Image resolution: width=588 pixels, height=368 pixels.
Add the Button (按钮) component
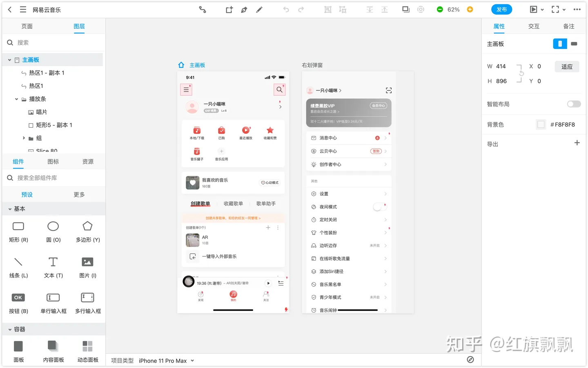coord(18,303)
